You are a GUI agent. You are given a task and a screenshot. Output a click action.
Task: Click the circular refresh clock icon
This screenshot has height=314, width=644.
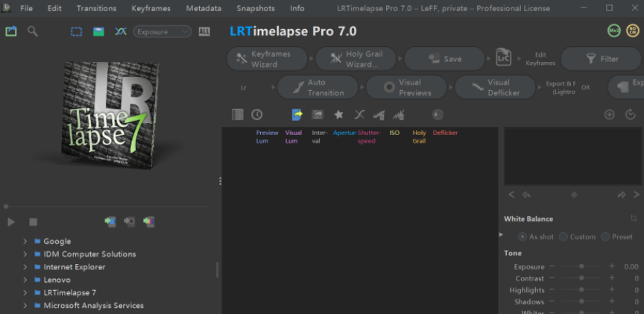(x=631, y=115)
